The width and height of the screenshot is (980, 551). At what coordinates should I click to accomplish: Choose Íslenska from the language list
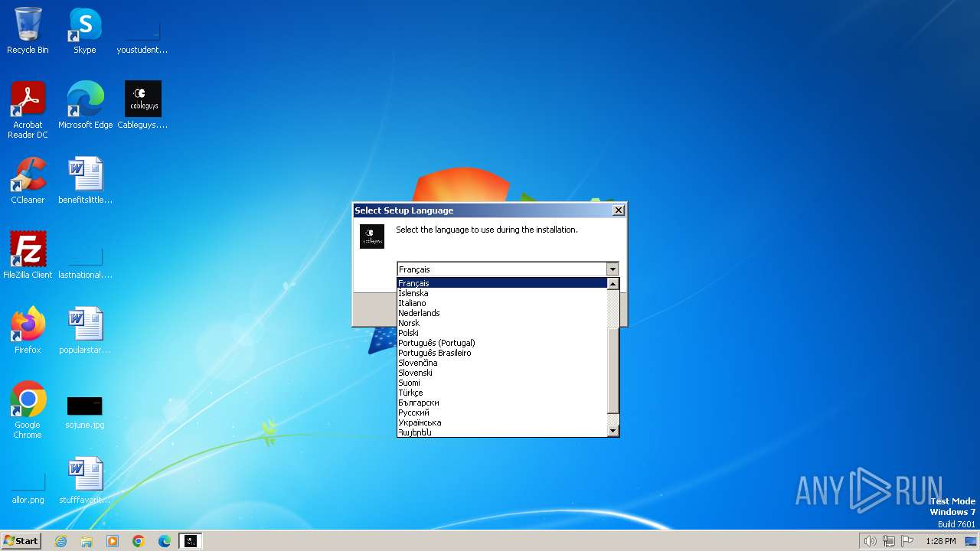(501, 293)
